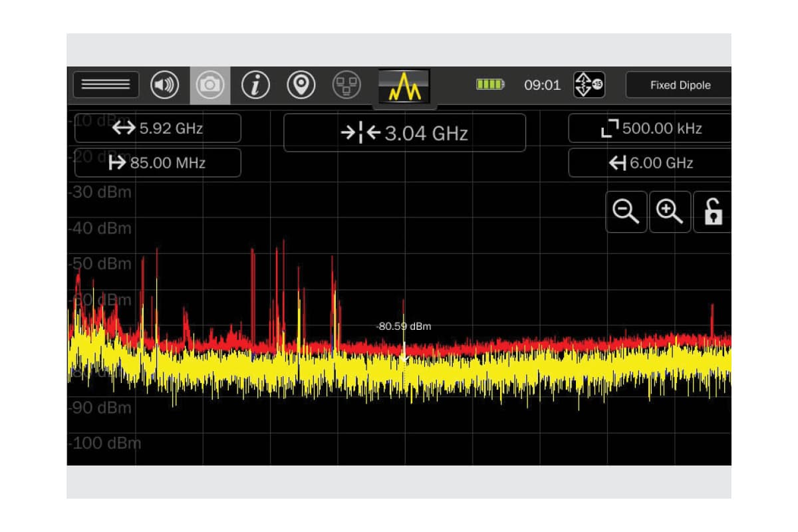Open the information icon
Viewport: 798px width, 532px height.
(255, 85)
